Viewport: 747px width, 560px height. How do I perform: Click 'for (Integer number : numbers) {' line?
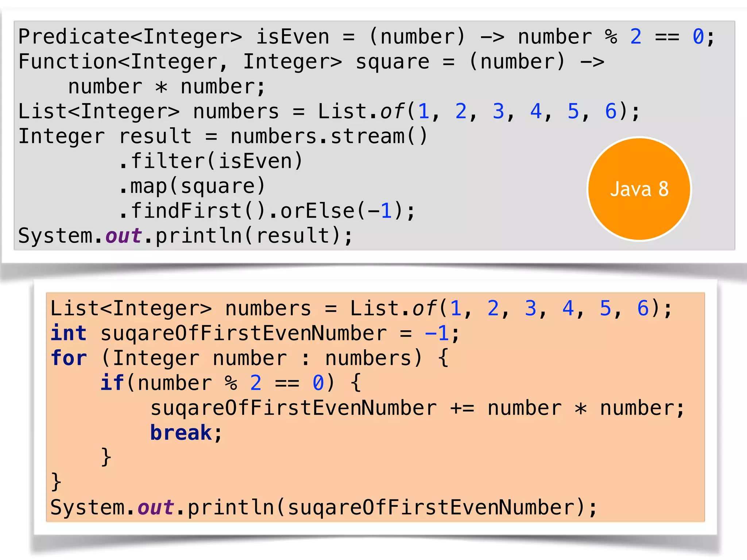pyautogui.click(x=250, y=358)
